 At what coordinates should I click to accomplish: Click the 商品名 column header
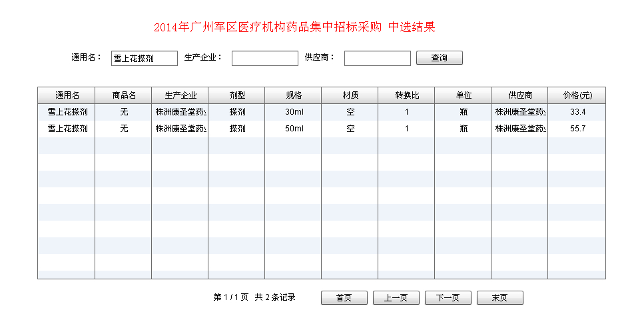click(x=123, y=95)
